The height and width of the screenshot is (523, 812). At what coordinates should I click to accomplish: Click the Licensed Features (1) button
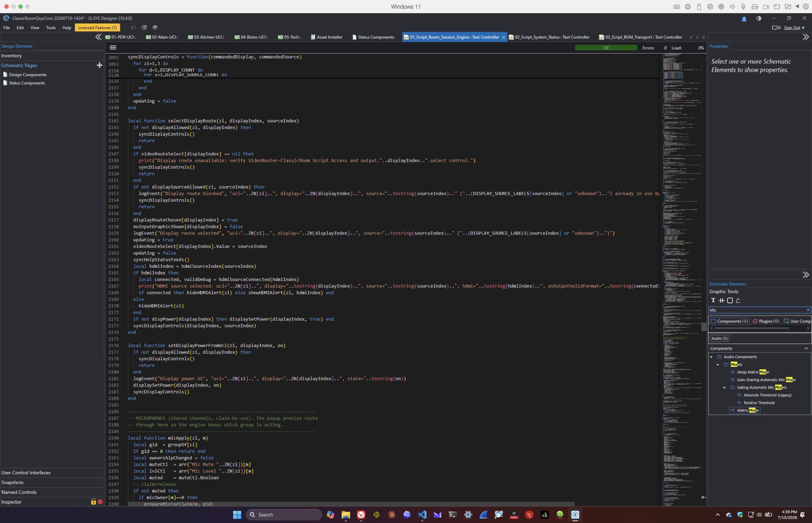(97, 27)
